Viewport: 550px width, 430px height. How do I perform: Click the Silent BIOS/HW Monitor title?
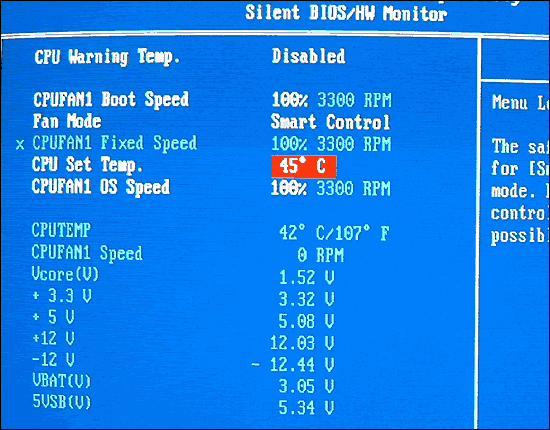(346, 13)
